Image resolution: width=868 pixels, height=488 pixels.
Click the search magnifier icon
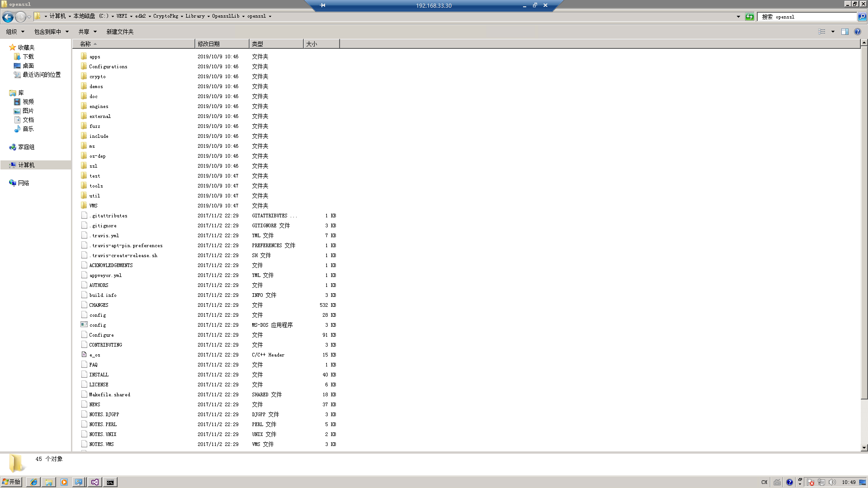[862, 17]
